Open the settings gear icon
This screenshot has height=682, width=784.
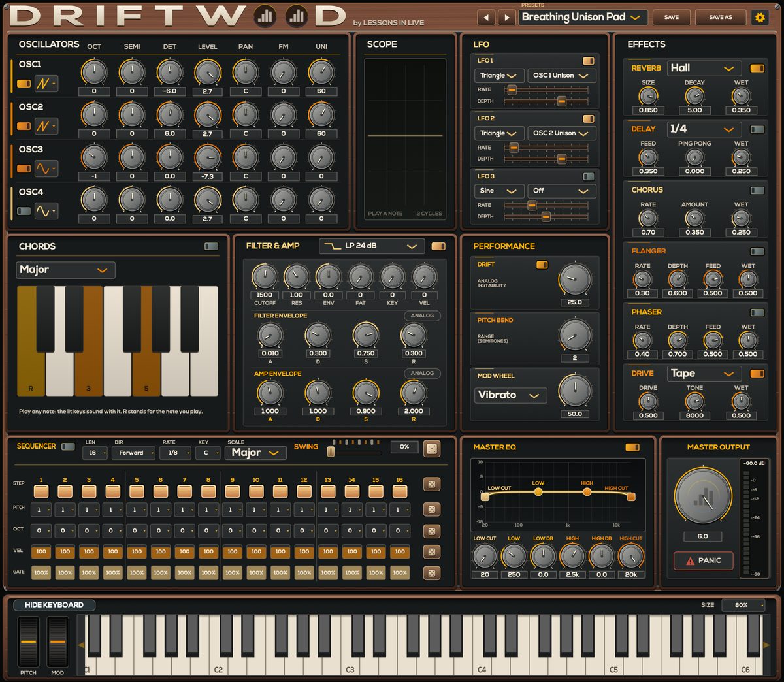click(x=760, y=18)
